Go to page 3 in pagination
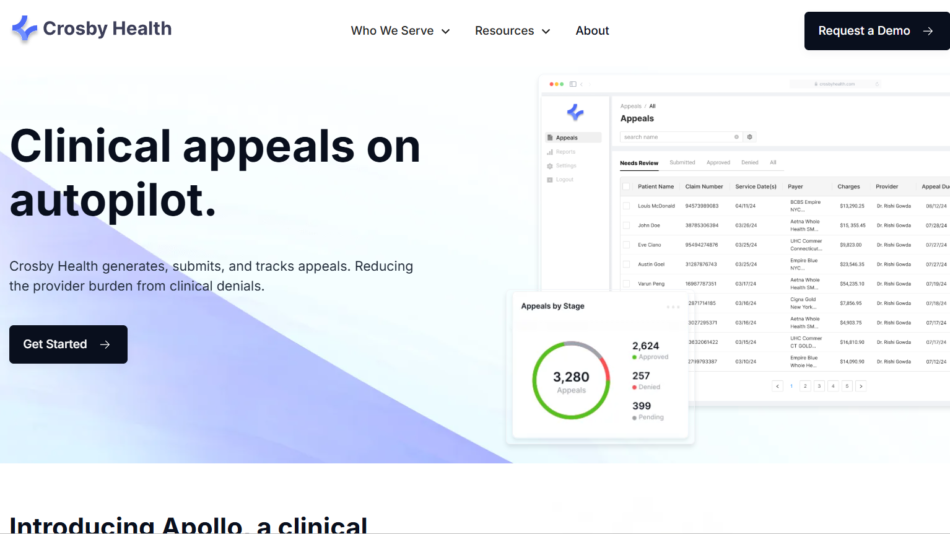The height and width of the screenshot is (534, 950). [x=819, y=386]
